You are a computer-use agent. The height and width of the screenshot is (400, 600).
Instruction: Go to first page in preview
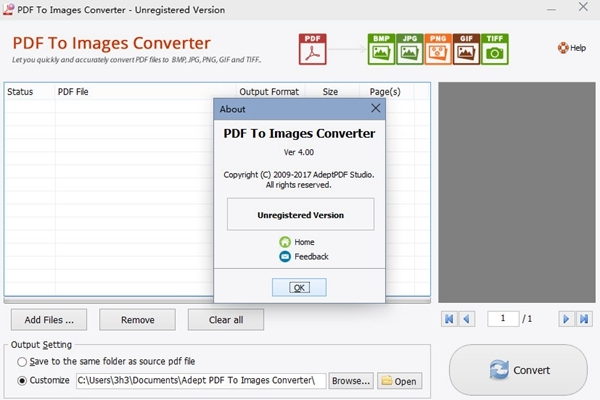click(449, 319)
